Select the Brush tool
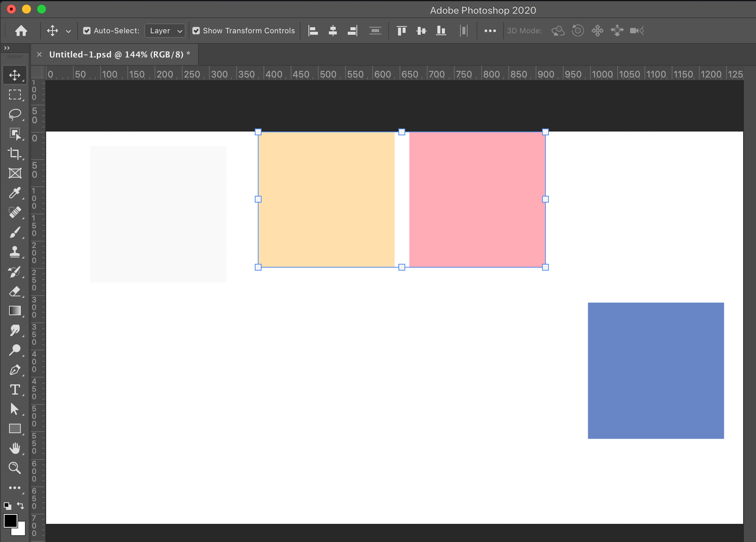This screenshot has height=542, width=756. tap(15, 232)
